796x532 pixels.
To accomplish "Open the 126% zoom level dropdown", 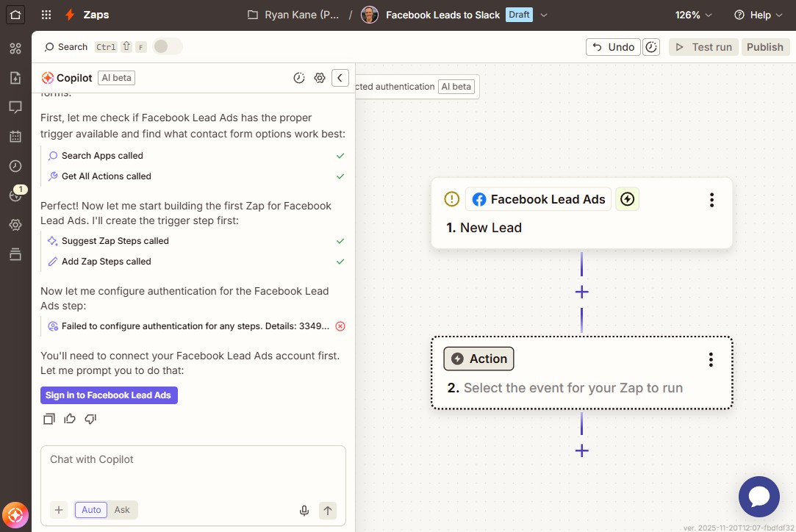I will click(692, 14).
